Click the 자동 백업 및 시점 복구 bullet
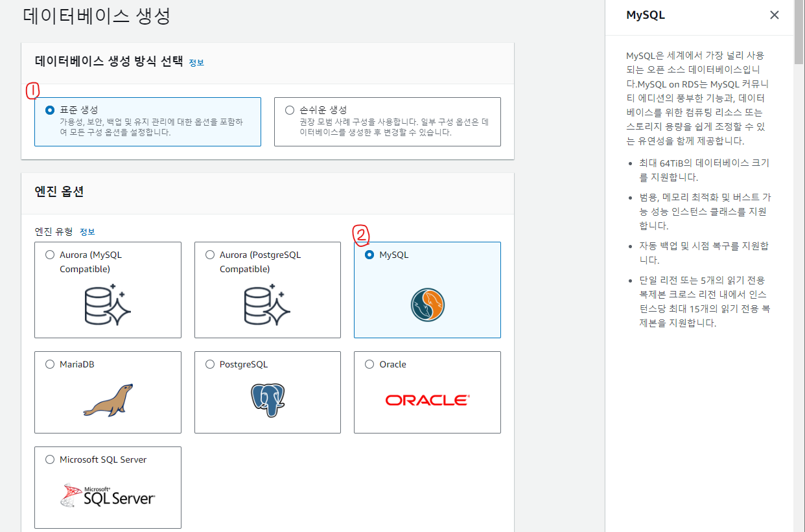 point(705,253)
